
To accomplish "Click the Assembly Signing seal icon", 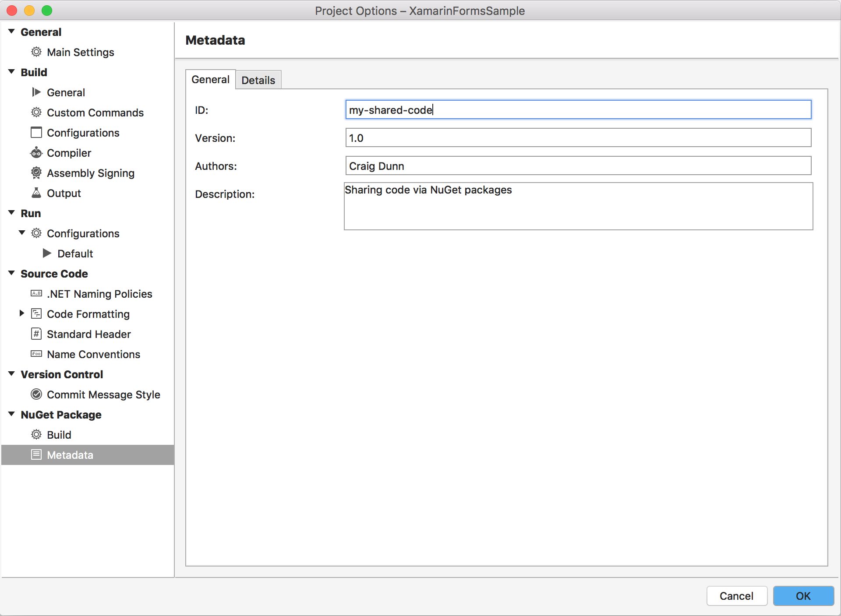I will [36, 173].
